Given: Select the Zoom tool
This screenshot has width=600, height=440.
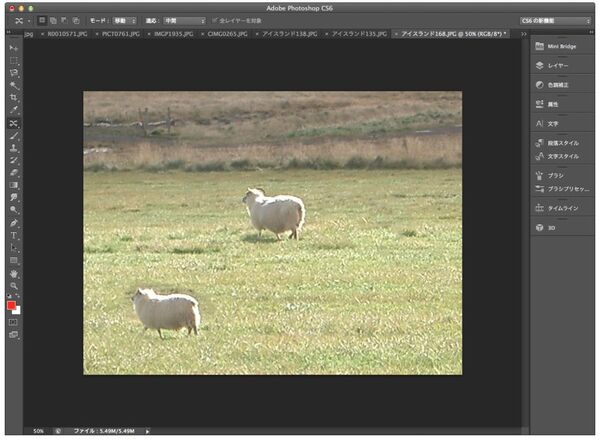Looking at the screenshot, I should (13, 286).
